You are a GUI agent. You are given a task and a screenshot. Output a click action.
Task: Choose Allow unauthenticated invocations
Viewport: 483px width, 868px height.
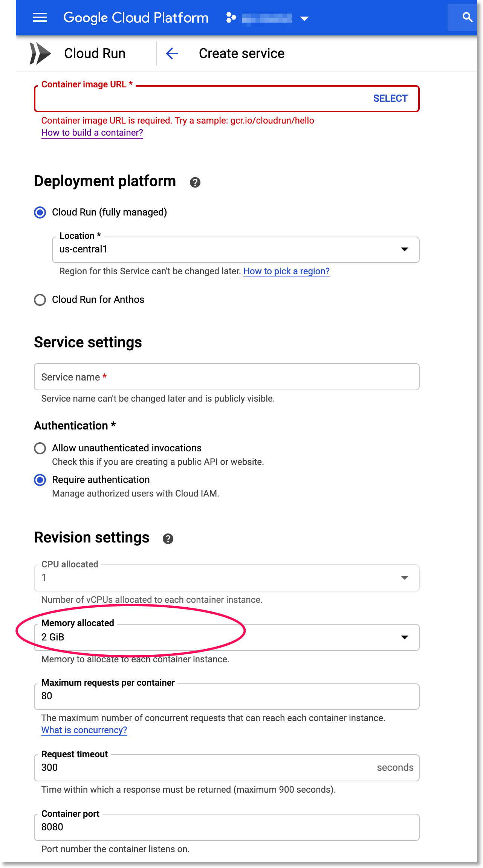coord(40,448)
